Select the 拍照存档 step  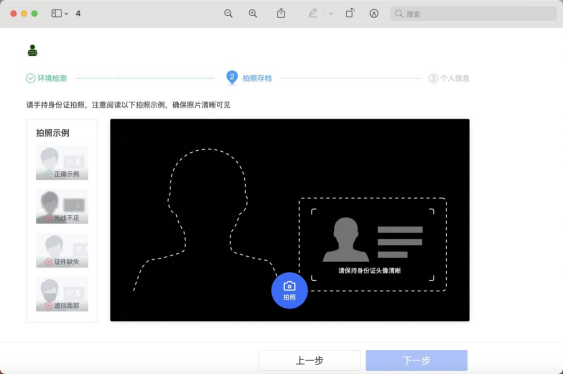coord(249,78)
